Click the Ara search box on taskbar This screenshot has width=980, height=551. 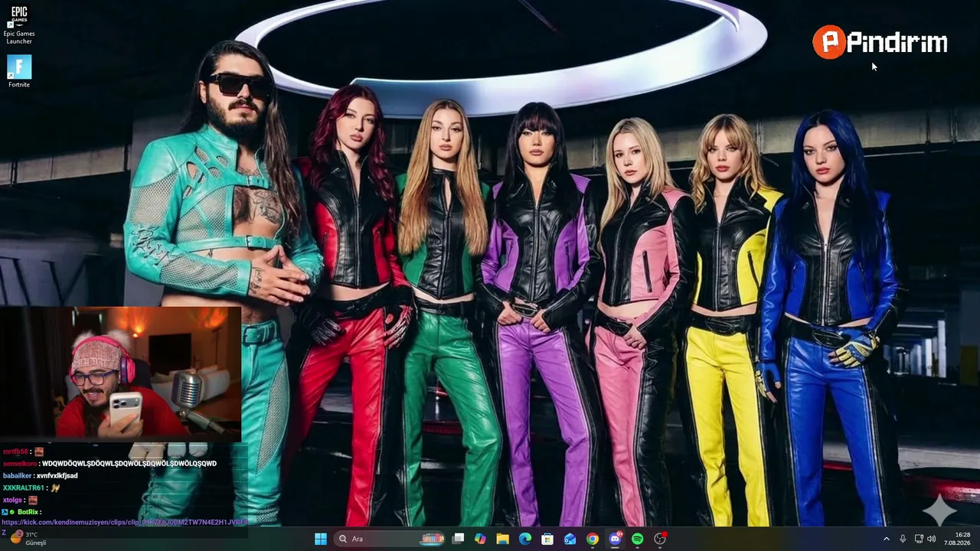(x=390, y=539)
